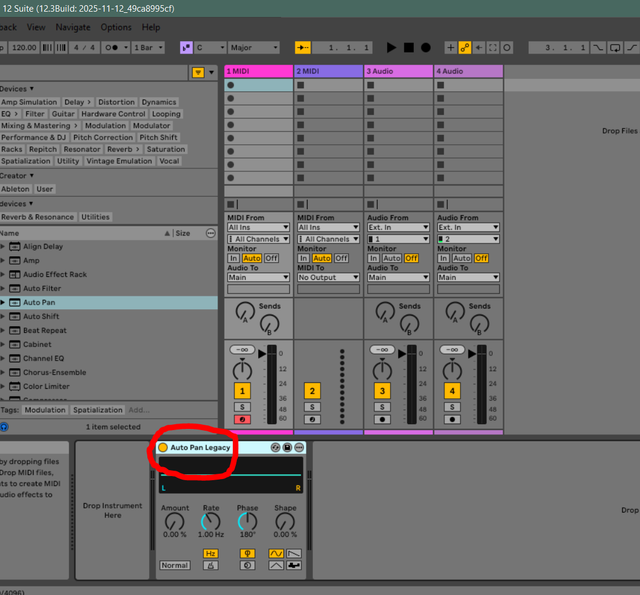Click the Capture MIDI bracket icon
This screenshot has height=595, width=640.
pos(493,48)
